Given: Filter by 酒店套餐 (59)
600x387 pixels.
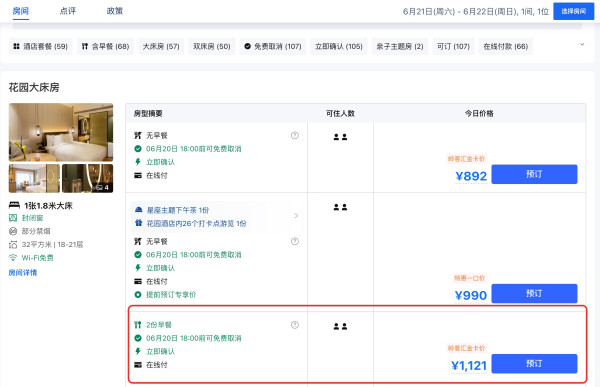Looking at the screenshot, I should (41, 46).
